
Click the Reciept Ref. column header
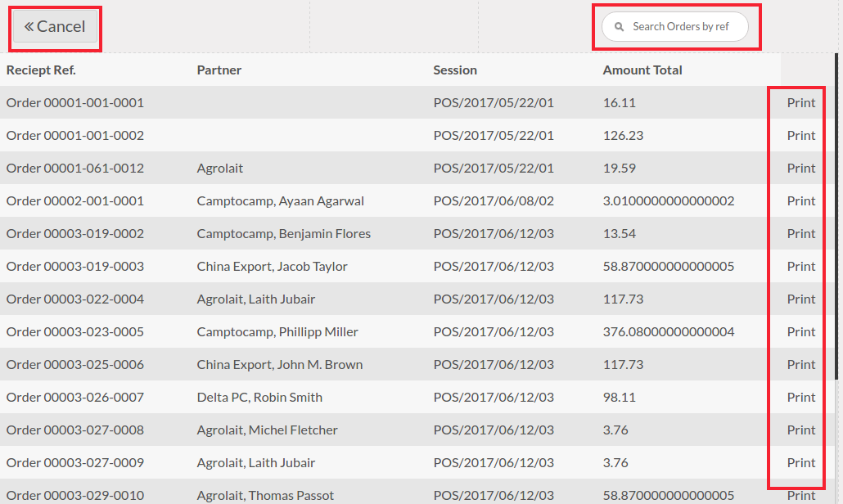coord(41,70)
